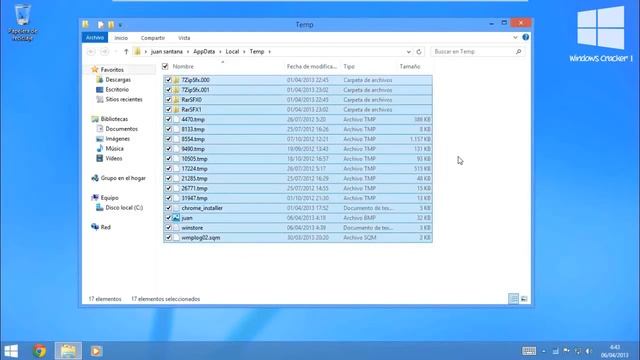Click the search magnifier icon

[x=518, y=52]
